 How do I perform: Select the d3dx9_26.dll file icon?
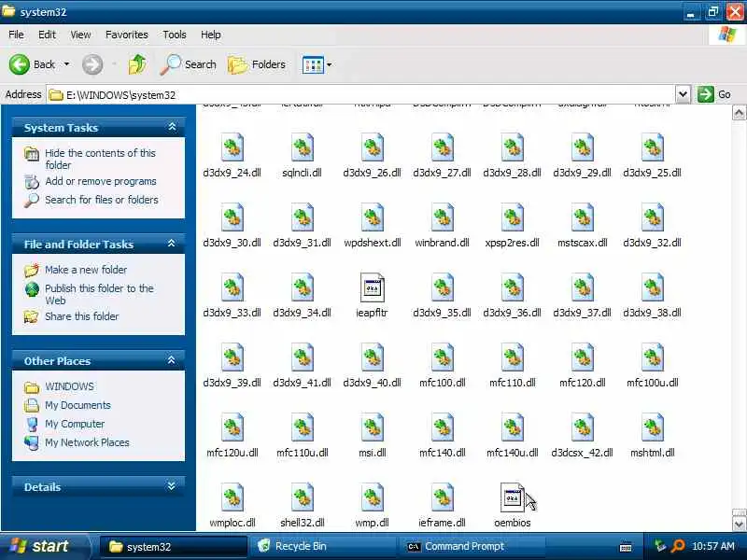[x=373, y=147]
